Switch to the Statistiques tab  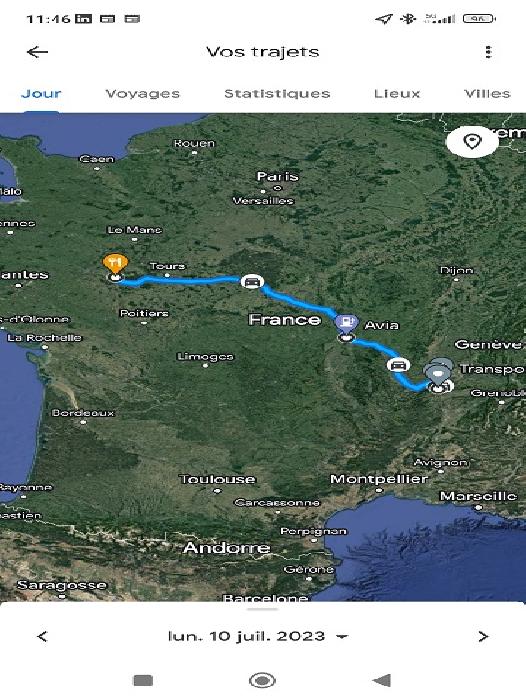pyautogui.click(x=277, y=94)
